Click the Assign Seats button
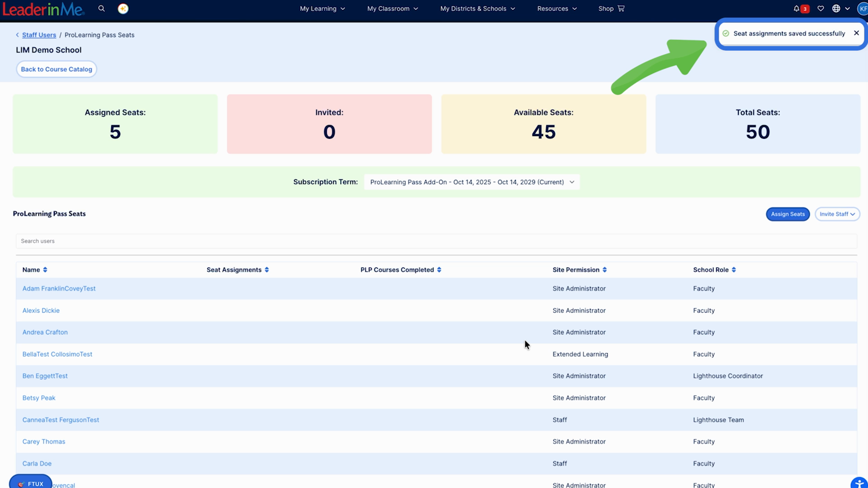The width and height of the screenshot is (868, 488). point(788,214)
